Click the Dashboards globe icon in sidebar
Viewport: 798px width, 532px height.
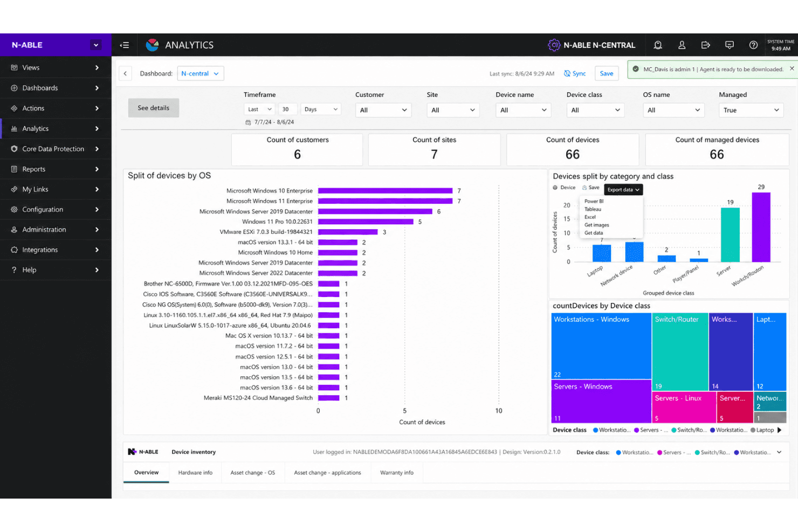point(14,88)
